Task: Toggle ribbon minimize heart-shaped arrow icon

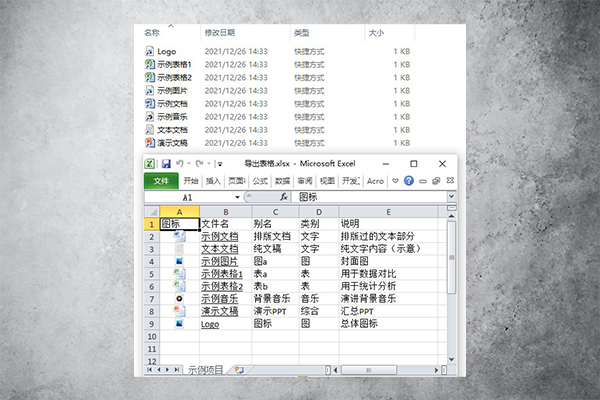Action: click(395, 181)
